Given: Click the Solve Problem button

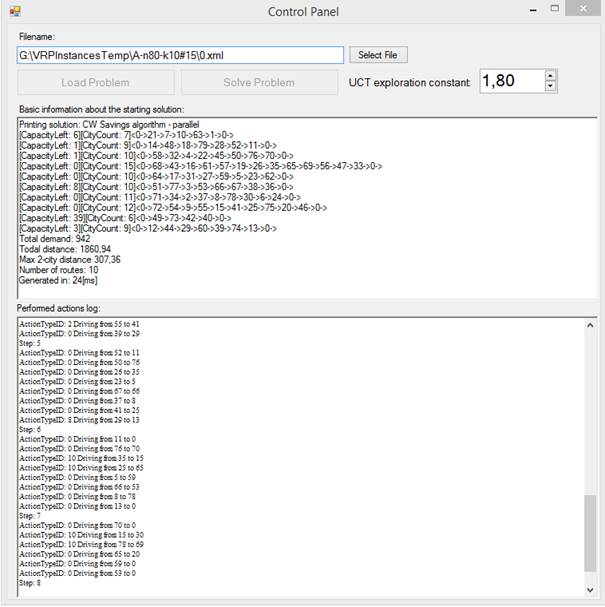Looking at the screenshot, I should click(x=258, y=82).
